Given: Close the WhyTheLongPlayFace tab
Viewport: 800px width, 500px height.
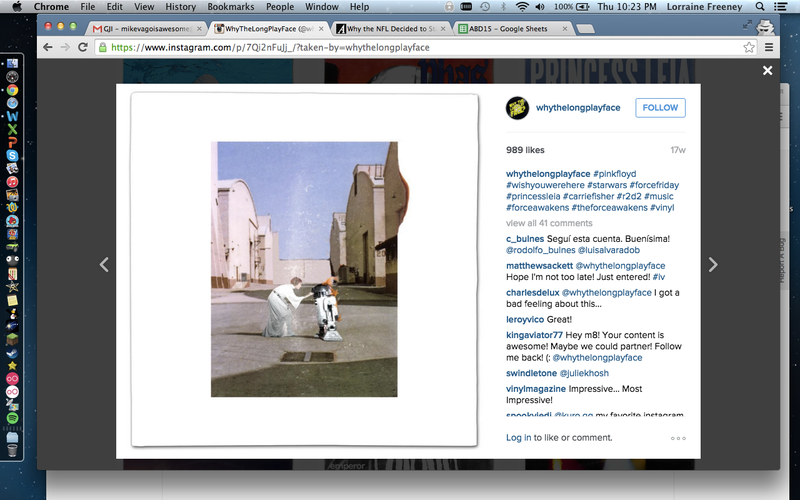Looking at the screenshot, I should [321, 29].
